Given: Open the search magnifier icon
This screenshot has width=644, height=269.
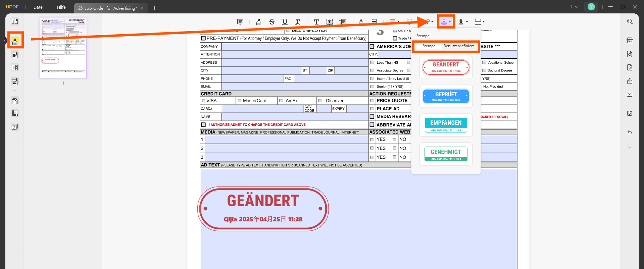Looking at the screenshot, I should (x=630, y=21).
